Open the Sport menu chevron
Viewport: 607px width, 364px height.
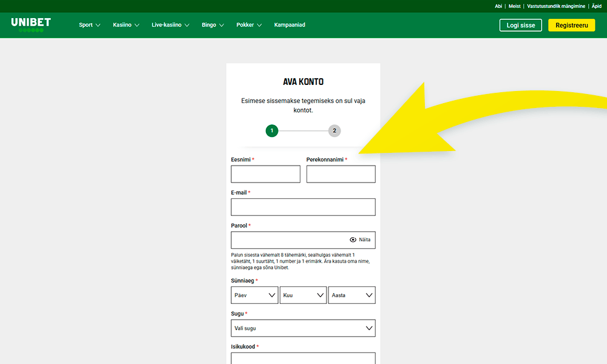[x=99, y=25]
